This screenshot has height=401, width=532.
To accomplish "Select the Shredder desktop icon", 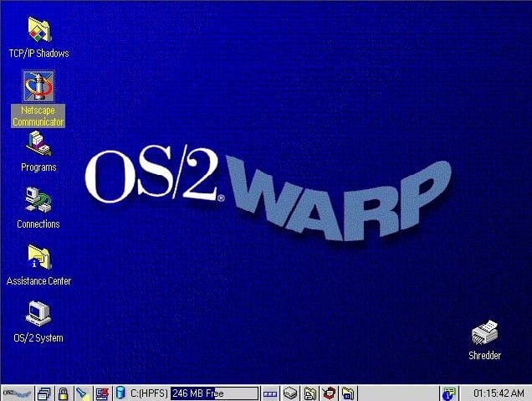I will pos(484,332).
